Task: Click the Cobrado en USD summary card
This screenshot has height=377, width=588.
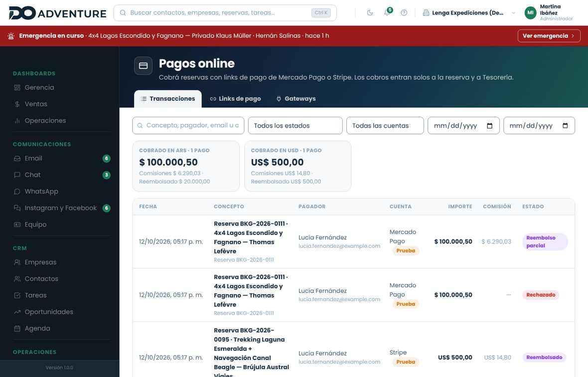Action: click(x=298, y=166)
